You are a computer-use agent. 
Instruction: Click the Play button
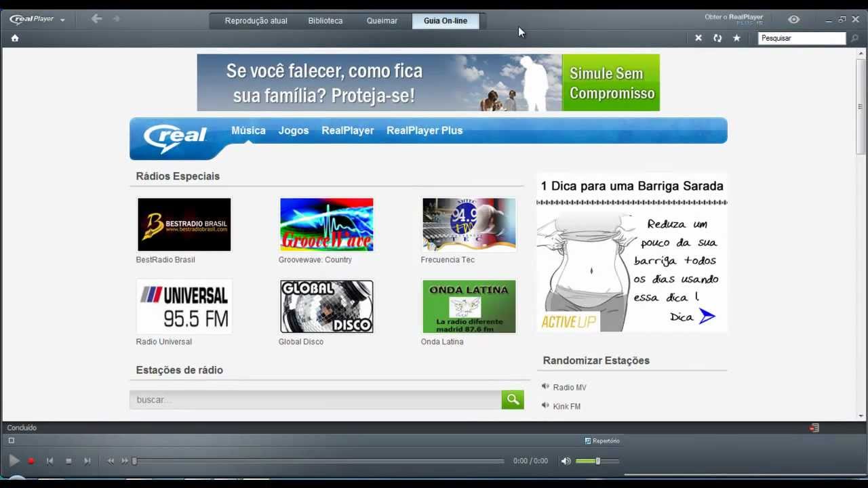coord(14,461)
